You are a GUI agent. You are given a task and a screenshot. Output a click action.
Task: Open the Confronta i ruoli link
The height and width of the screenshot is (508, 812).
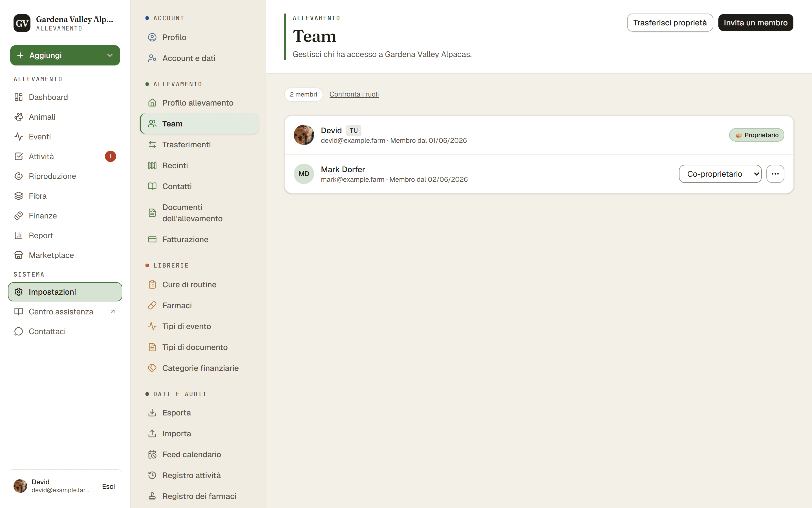pos(354,95)
